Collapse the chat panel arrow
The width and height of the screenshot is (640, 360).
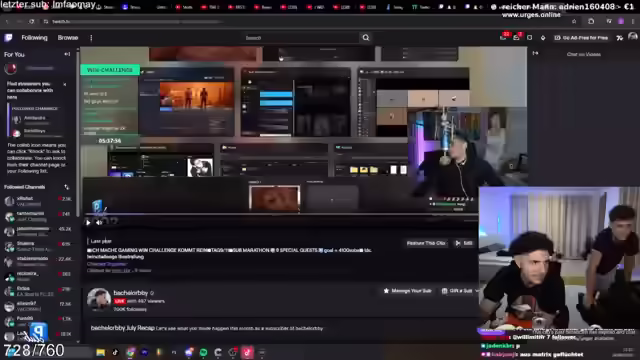pos(535,53)
